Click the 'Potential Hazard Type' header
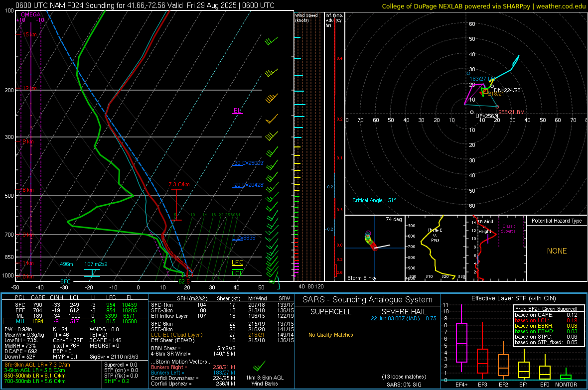Image resolution: width=588 pixels, height=390 pixels. [557, 221]
